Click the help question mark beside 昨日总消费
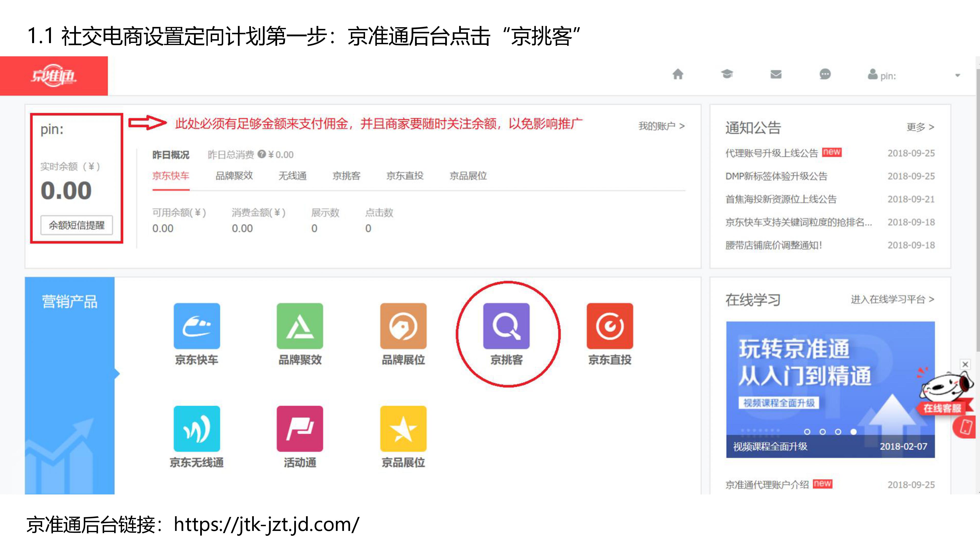This screenshot has width=980, height=551. [x=261, y=154]
